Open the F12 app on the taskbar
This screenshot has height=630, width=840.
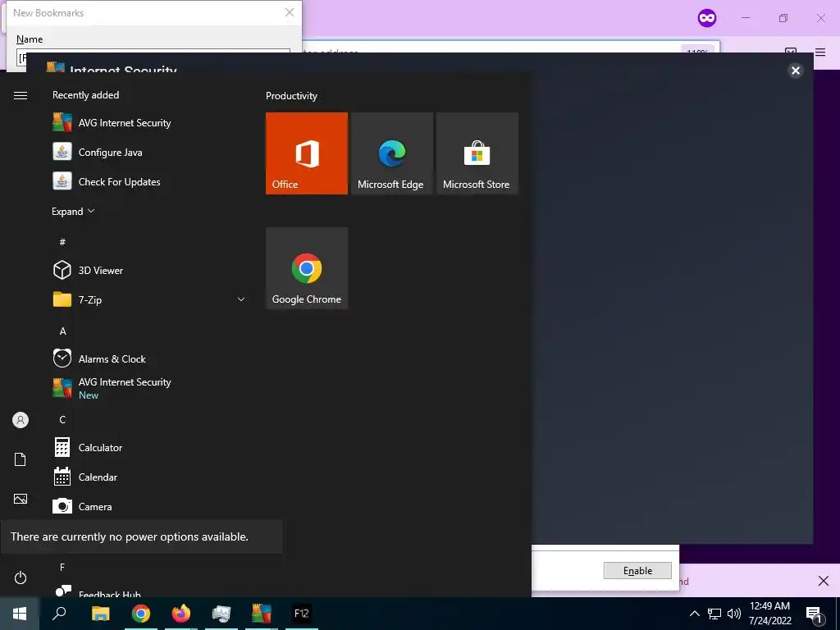point(302,614)
